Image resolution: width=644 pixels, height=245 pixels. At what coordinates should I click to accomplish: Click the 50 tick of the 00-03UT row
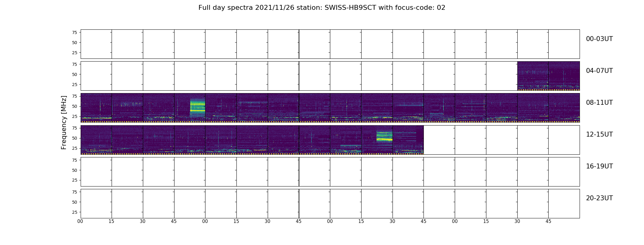click(75, 43)
